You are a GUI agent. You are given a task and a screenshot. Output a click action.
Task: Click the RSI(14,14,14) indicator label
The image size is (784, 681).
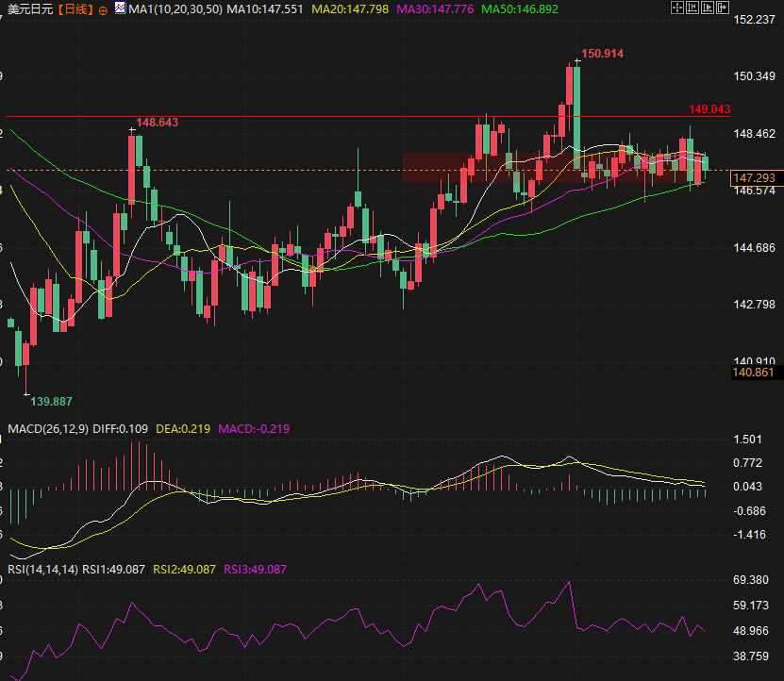(43, 570)
